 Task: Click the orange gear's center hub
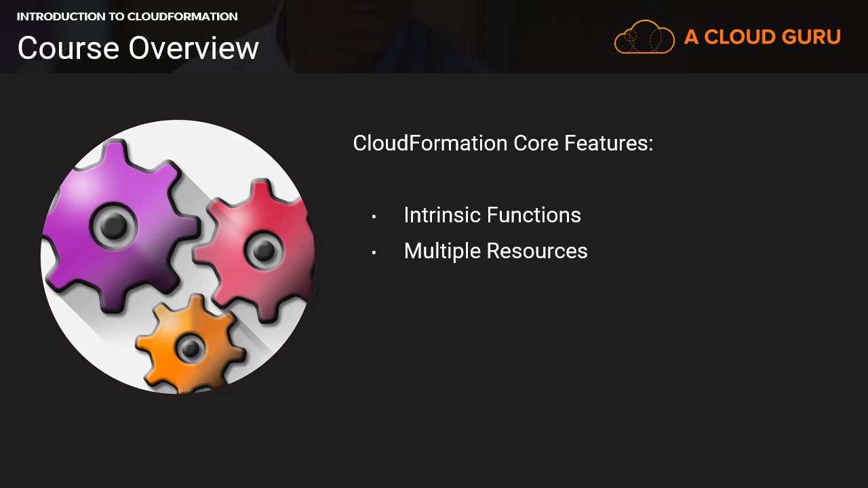point(191,349)
